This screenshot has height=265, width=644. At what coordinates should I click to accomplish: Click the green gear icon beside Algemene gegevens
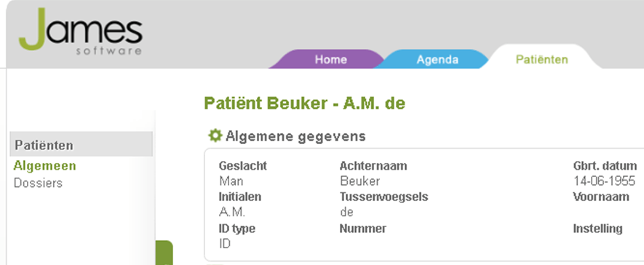[x=215, y=135]
